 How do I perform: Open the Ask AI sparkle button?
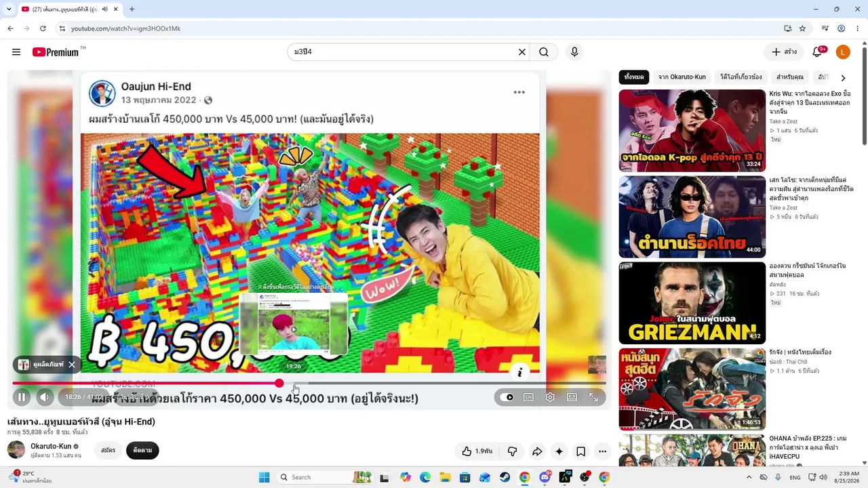559,451
